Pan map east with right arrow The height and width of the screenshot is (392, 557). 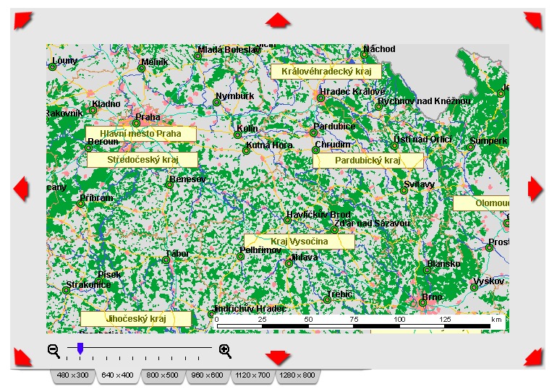pos(535,189)
